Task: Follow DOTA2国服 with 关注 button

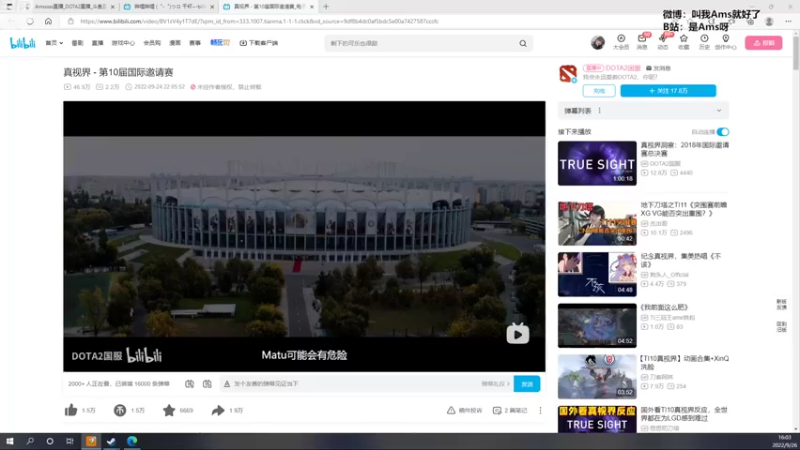Action: click(x=668, y=91)
